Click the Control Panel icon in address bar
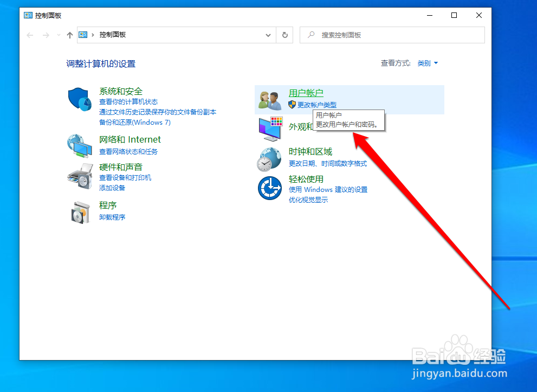 [x=83, y=35]
